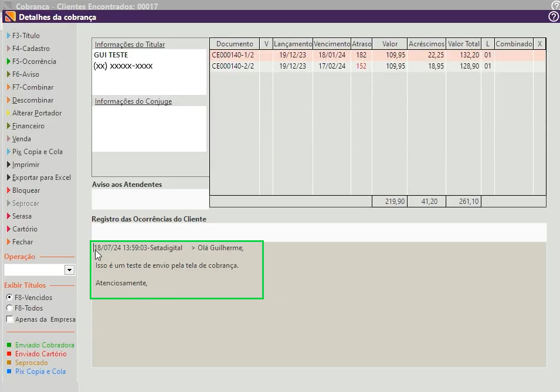560x392 pixels.
Task: Click the Valor Total column header
Action: click(x=464, y=44)
